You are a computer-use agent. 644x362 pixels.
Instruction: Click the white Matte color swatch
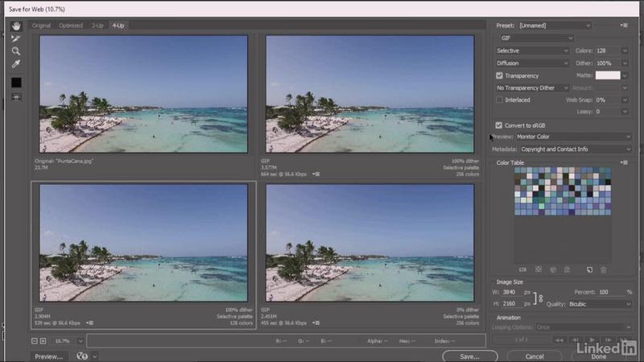608,76
